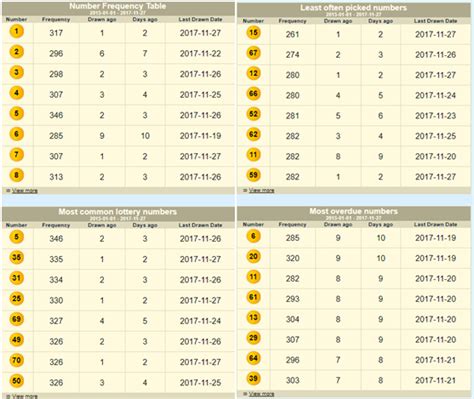
Task: Click the yellow ball numbered 69
Action: (16, 319)
